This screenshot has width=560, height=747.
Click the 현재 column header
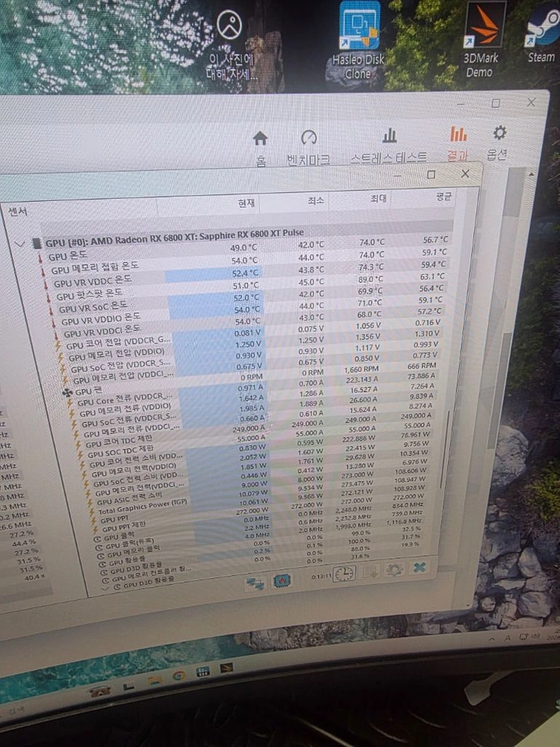(x=246, y=203)
